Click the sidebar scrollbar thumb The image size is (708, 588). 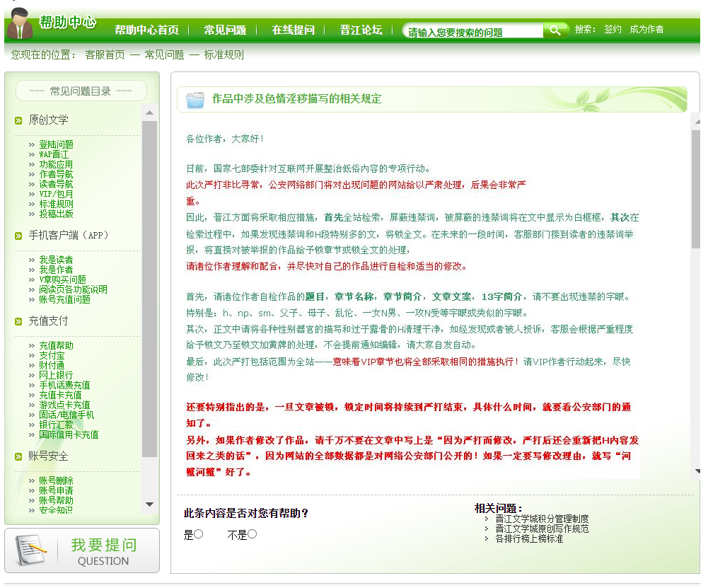click(149, 289)
